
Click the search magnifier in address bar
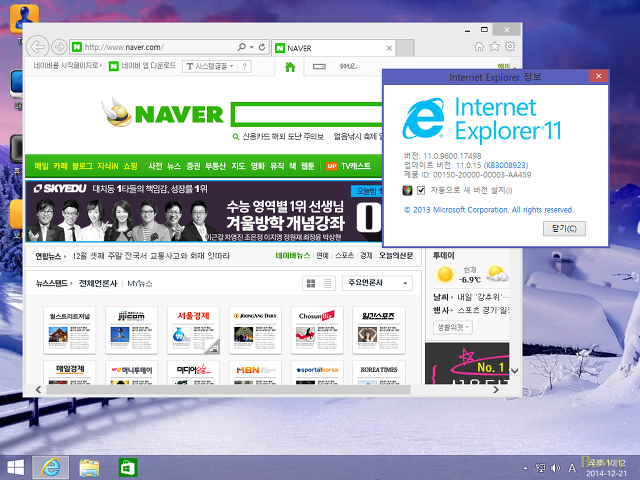(242, 47)
